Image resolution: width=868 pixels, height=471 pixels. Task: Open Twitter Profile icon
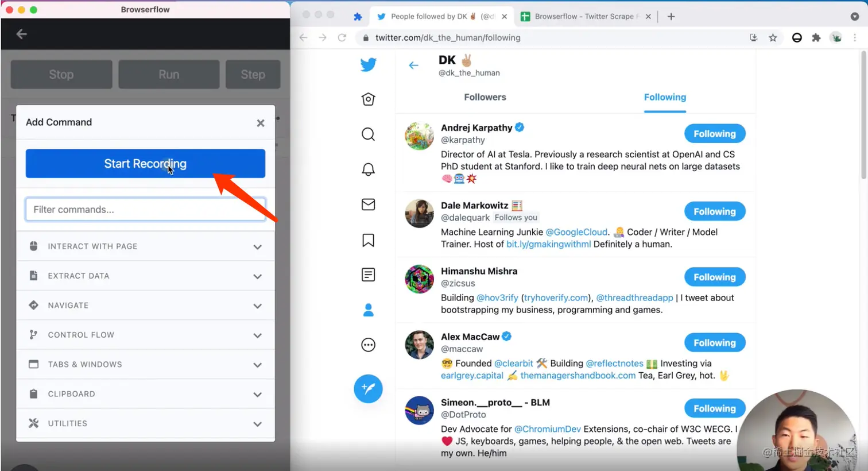coord(369,310)
